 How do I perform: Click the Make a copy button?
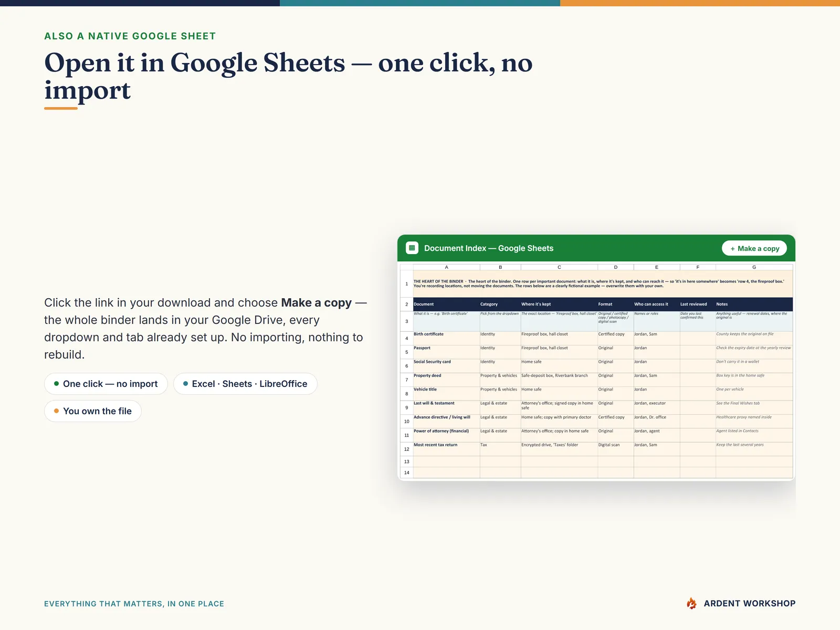click(x=754, y=248)
